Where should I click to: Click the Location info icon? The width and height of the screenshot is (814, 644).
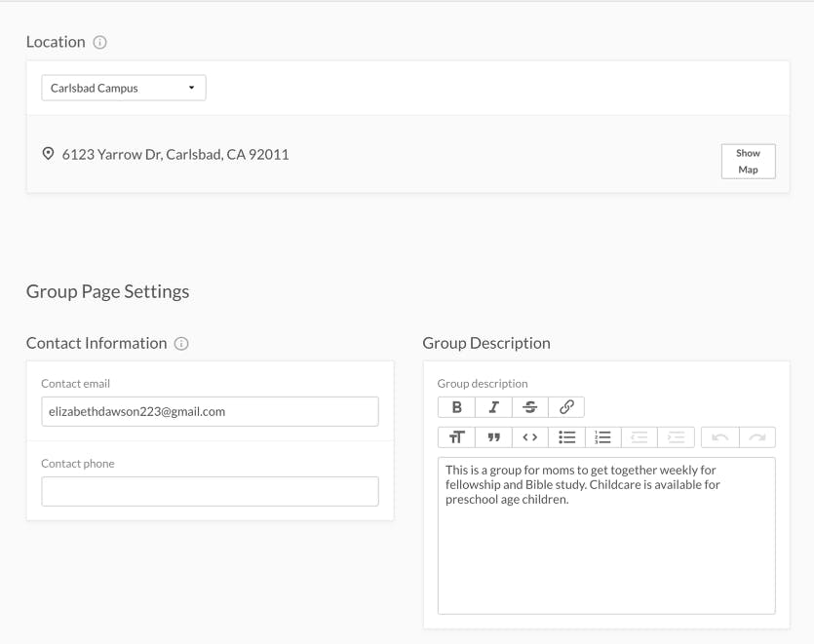pos(99,42)
